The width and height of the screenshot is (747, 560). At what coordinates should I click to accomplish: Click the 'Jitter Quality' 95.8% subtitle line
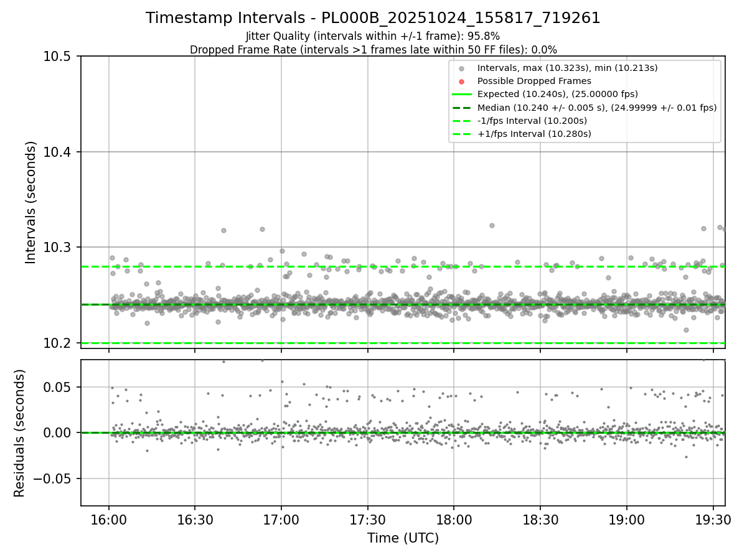pyautogui.click(x=373, y=36)
